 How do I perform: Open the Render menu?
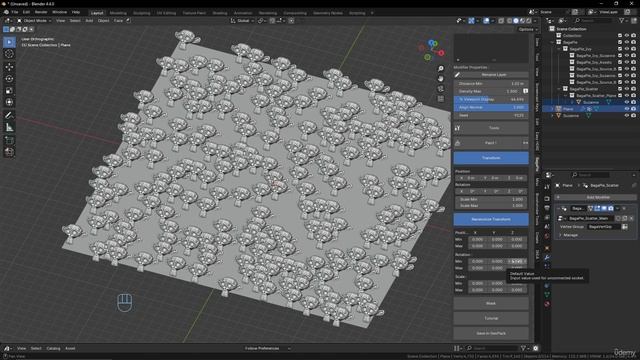click(41, 12)
